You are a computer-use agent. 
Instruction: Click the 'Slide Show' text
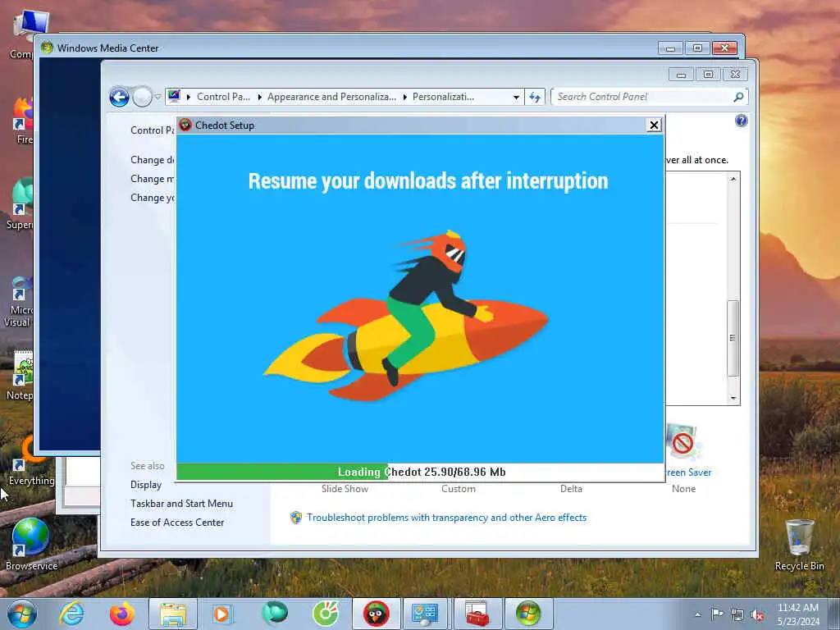point(345,489)
